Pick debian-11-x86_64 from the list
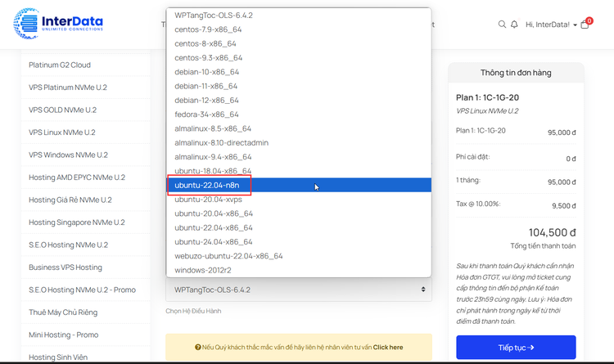Viewport: 614px width, 364px height. pos(298,86)
